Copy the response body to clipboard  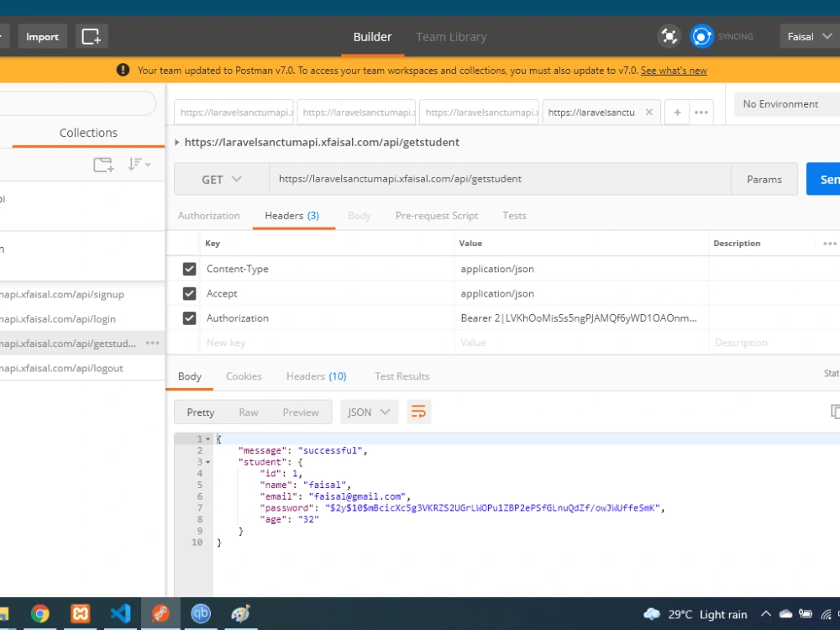835,412
